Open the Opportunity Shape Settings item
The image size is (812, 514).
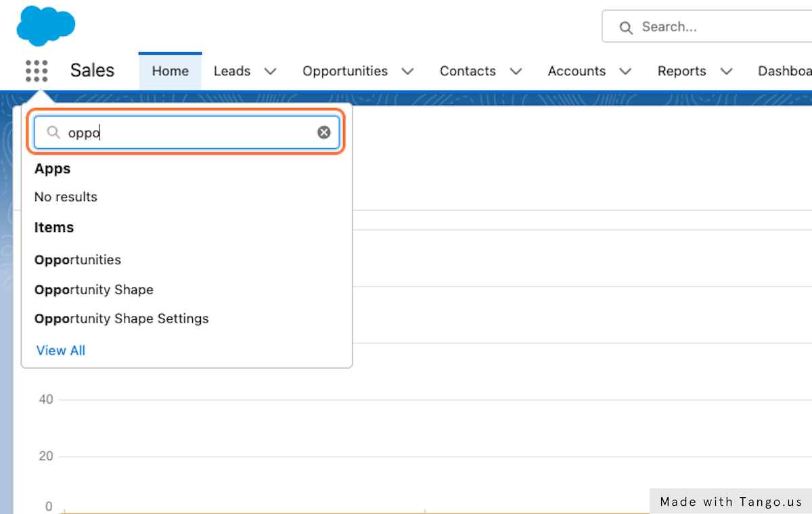[x=122, y=319]
